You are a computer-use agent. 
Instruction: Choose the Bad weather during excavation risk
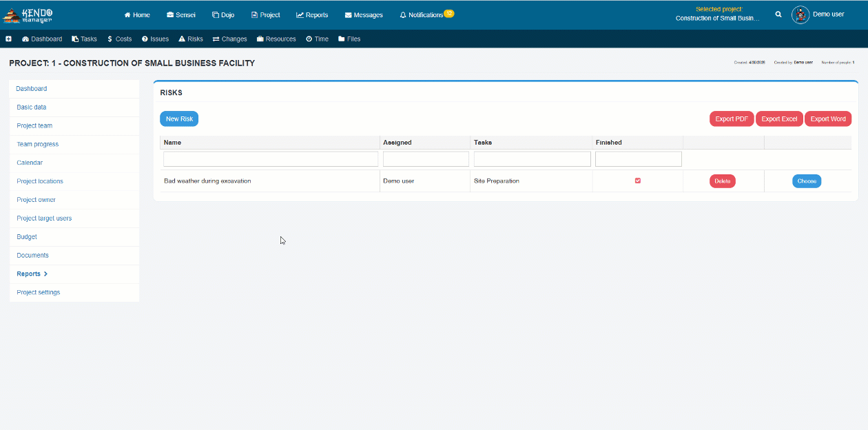[807, 181]
